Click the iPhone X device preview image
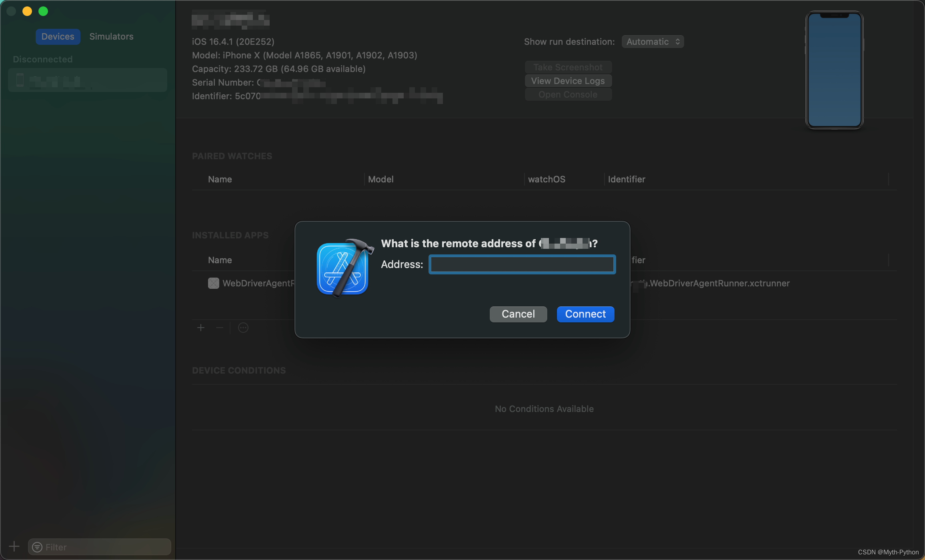This screenshot has width=925, height=560. pos(834,70)
